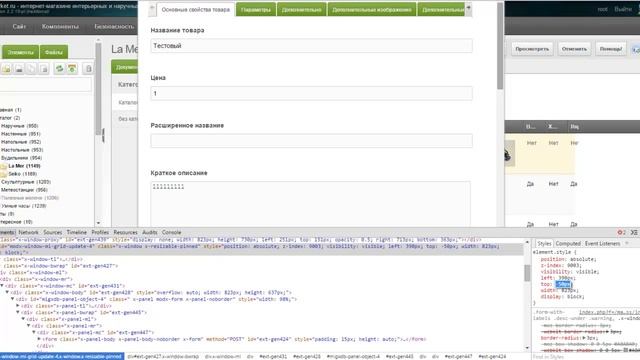
Task: Open the Profiles tab in DevTools
Action: tap(100, 232)
